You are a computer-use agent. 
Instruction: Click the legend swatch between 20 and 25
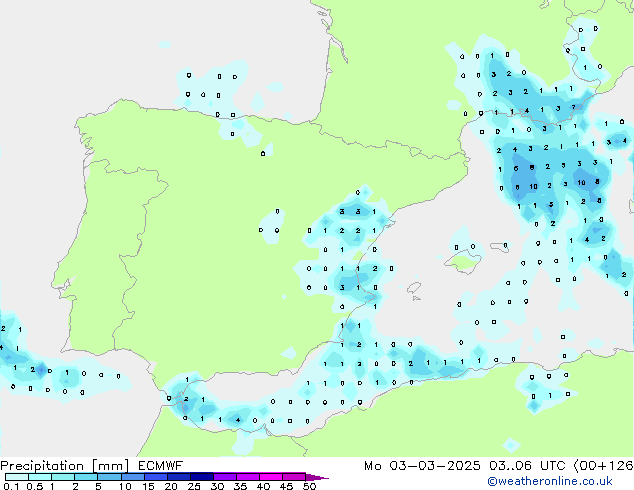pos(178,477)
